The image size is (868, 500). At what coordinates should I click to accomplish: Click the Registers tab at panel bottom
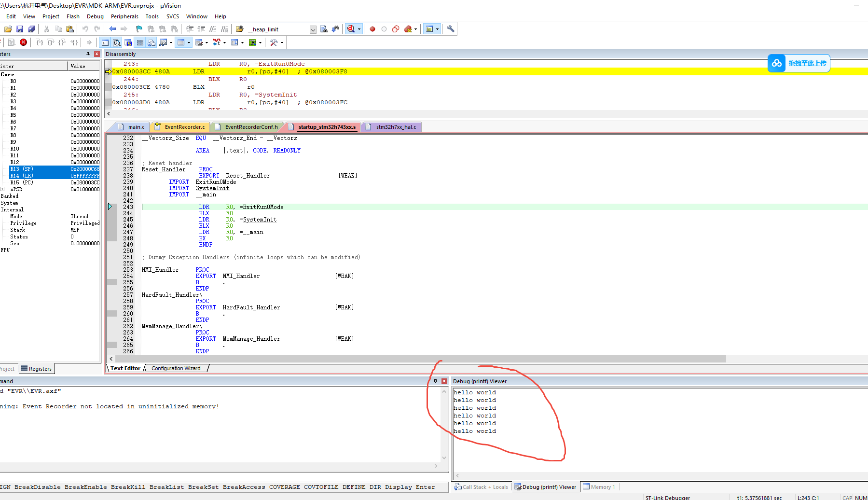coord(36,369)
